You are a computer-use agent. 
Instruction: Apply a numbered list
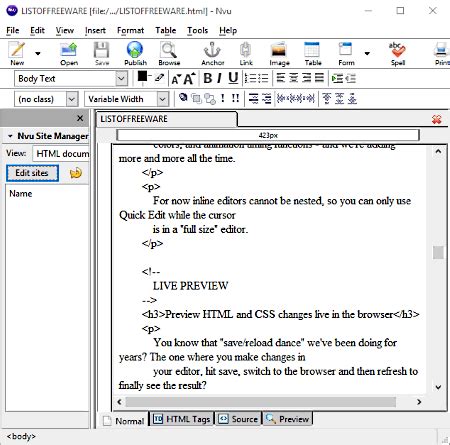click(250, 78)
